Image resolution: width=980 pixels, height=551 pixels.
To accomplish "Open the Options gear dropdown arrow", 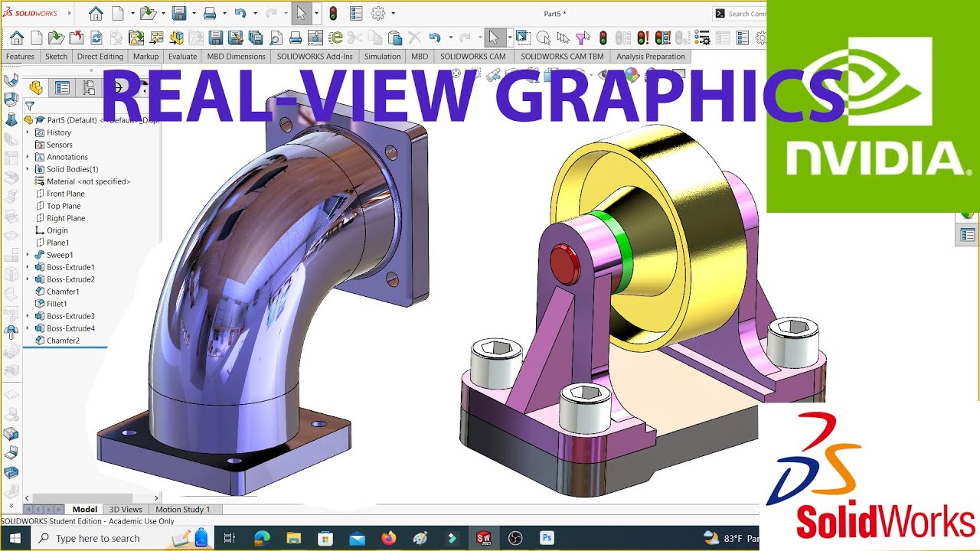I will click(393, 13).
